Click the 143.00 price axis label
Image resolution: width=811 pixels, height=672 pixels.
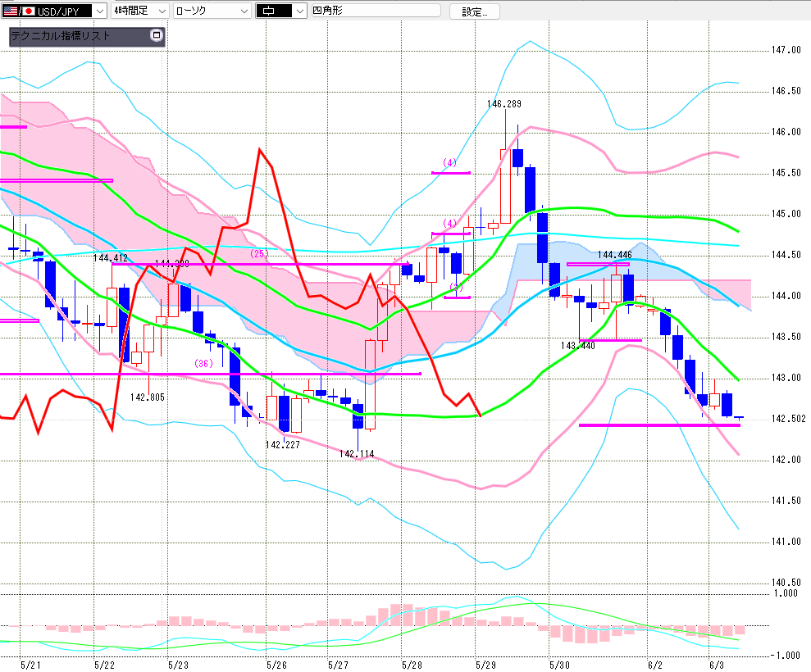[786, 378]
